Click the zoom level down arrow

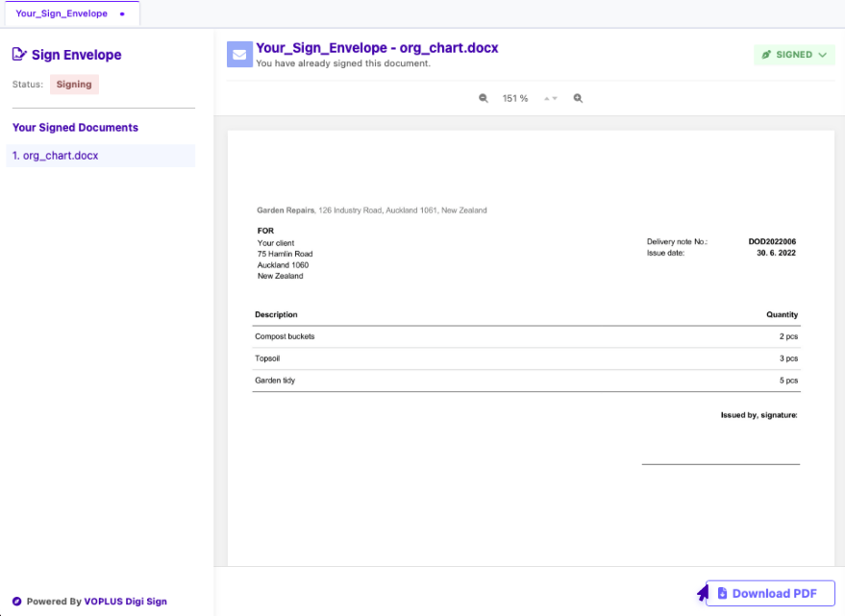pos(555,98)
